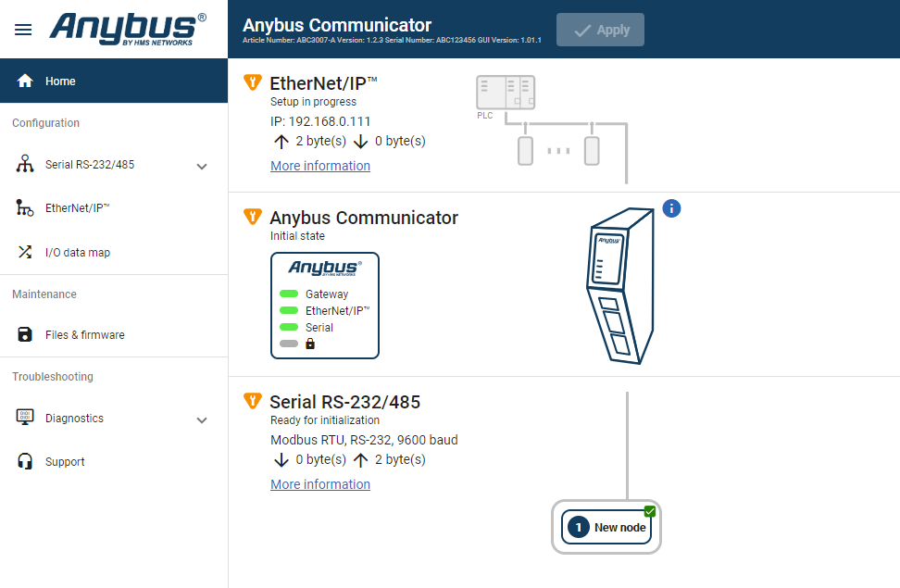Open the hamburger navigation menu
The width and height of the screenshot is (900, 588).
coord(23,29)
